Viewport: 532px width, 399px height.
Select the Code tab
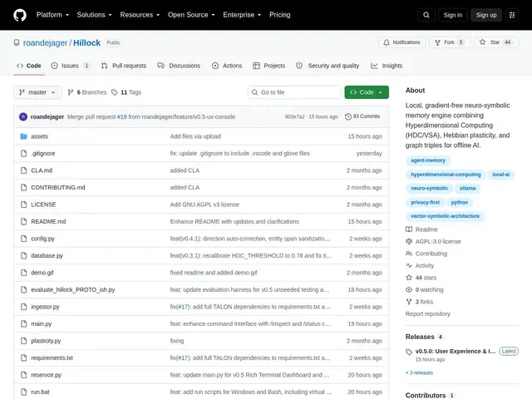[x=29, y=66]
